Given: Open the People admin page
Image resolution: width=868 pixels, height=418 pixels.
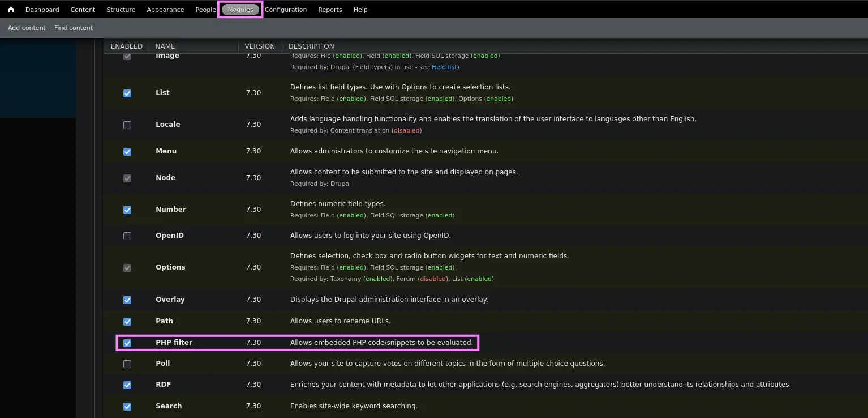Looking at the screenshot, I should [x=205, y=10].
